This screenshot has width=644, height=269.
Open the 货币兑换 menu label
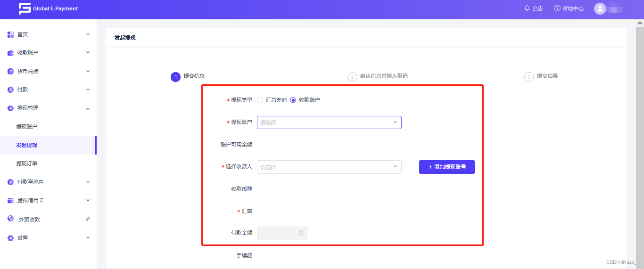28,71
